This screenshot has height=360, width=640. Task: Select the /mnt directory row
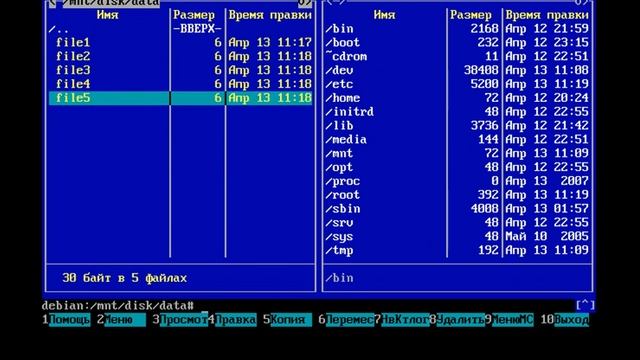pyautogui.click(x=457, y=153)
